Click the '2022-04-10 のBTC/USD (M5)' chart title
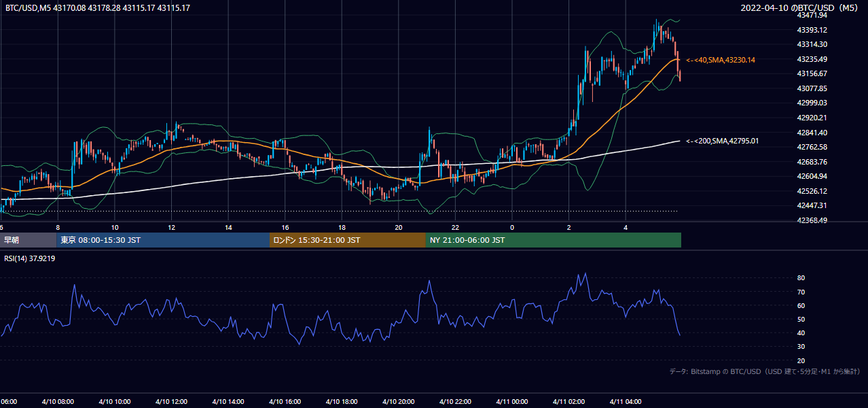The image size is (868, 408). (799, 8)
